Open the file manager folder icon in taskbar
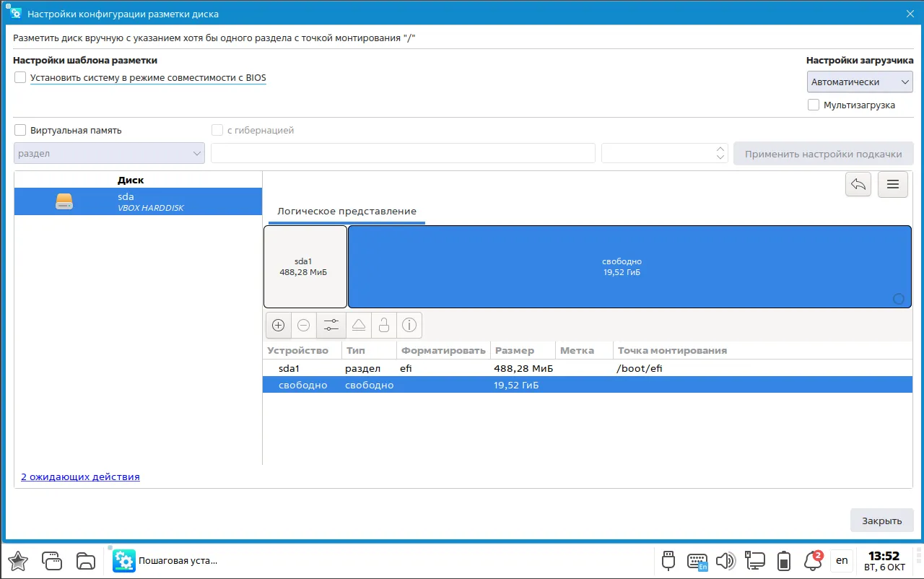 click(x=86, y=560)
